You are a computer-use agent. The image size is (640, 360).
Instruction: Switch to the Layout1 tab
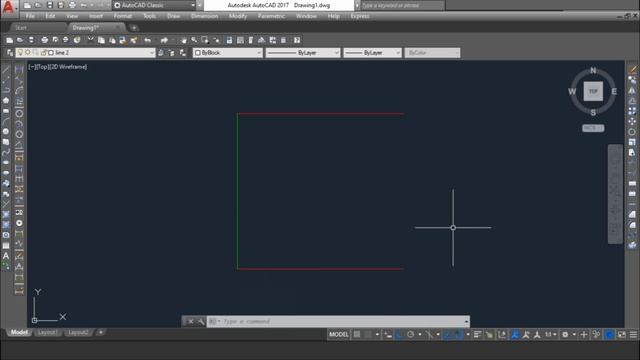[x=47, y=332]
